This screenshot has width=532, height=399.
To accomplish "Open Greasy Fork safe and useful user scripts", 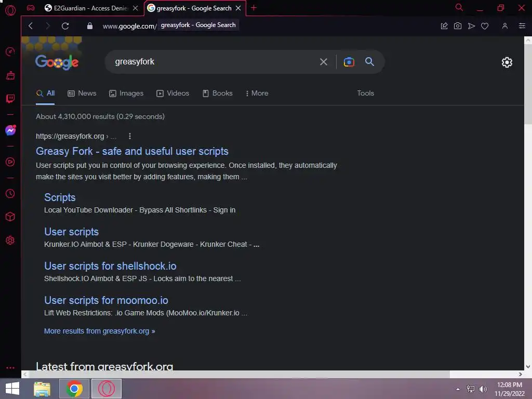I will coord(132,151).
